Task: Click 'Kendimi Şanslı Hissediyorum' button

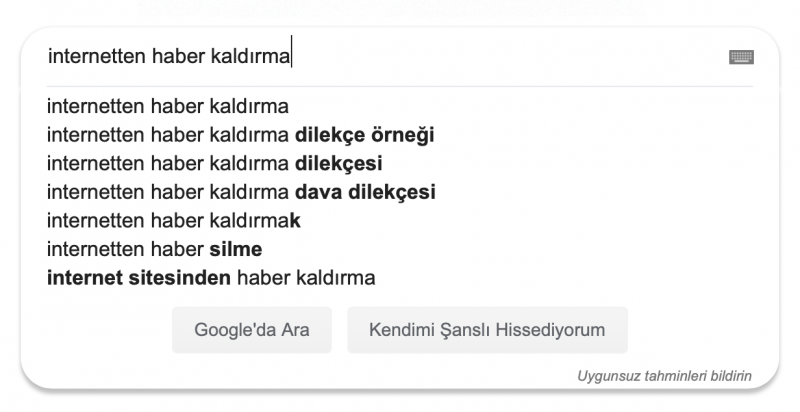Action: pos(487,330)
